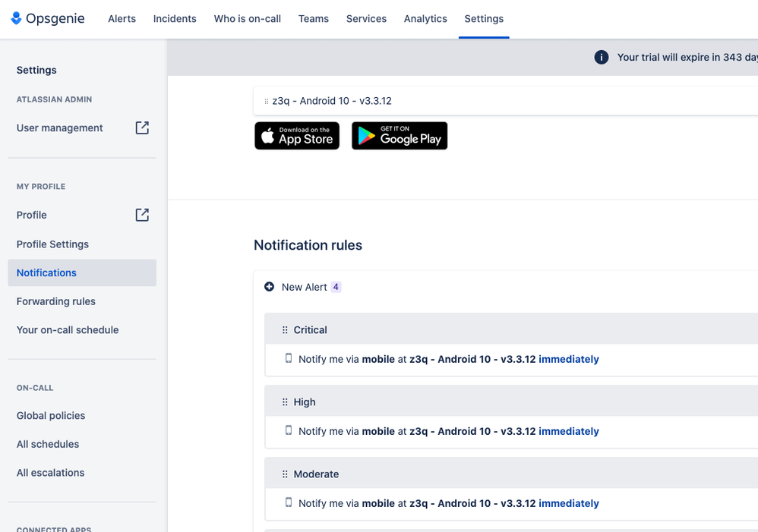Open the Alerts tab
This screenshot has height=532, width=758.
coord(122,18)
